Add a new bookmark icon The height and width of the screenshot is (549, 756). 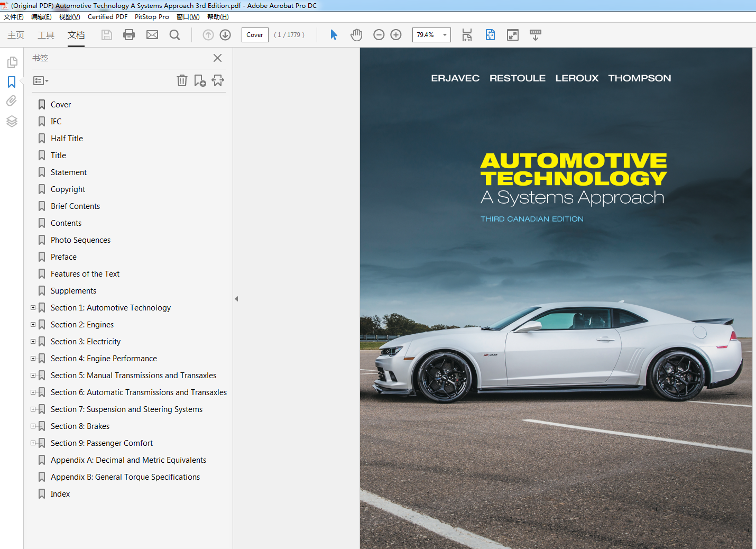pyautogui.click(x=200, y=80)
